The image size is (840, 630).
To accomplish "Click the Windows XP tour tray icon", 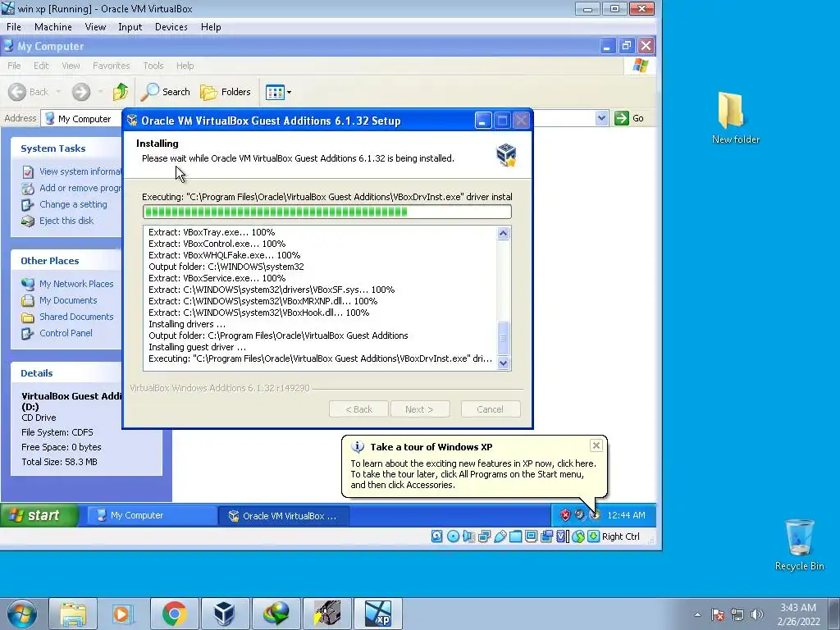I will 596,515.
